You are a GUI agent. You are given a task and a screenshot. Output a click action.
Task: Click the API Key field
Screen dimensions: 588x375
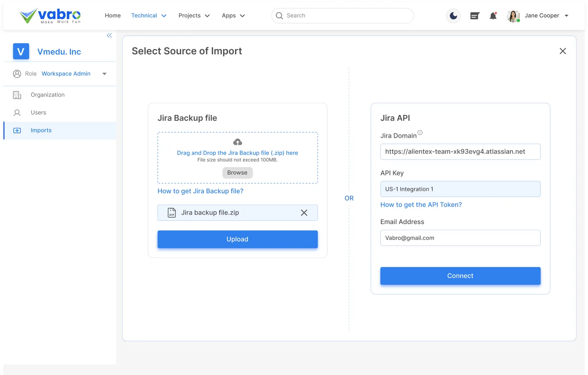(x=460, y=189)
